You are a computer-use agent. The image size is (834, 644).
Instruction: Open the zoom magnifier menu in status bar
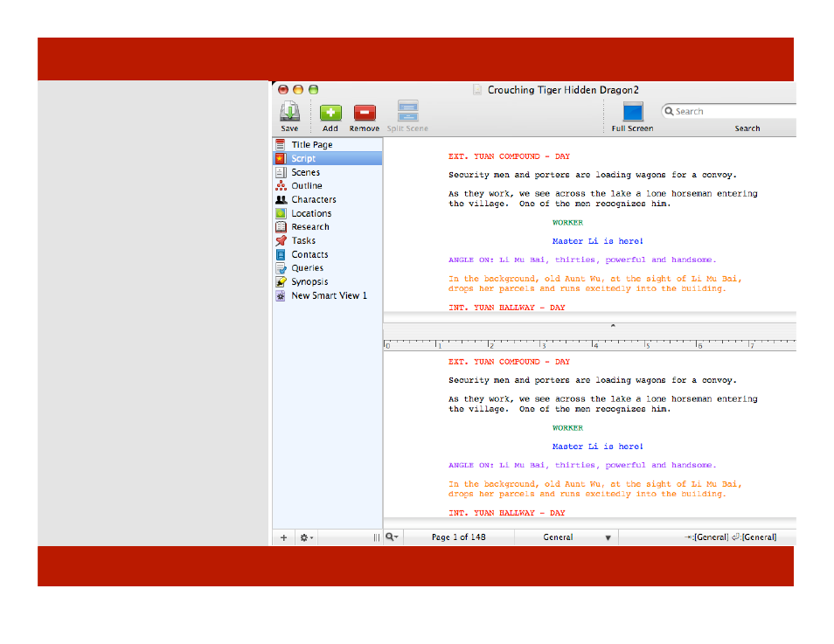coord(392,537)
